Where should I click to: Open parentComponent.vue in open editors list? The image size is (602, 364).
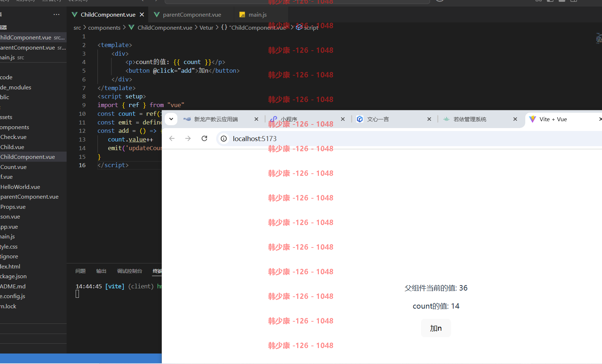33,47
